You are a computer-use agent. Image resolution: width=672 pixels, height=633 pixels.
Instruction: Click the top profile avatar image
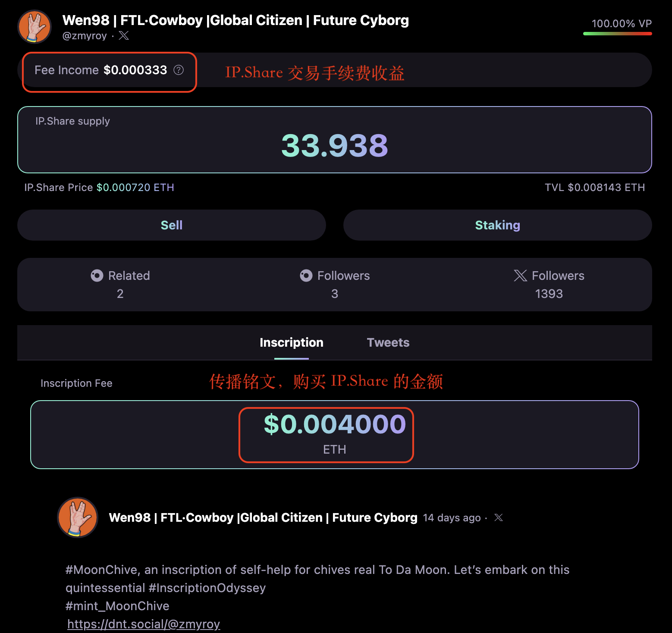(35, 27)
